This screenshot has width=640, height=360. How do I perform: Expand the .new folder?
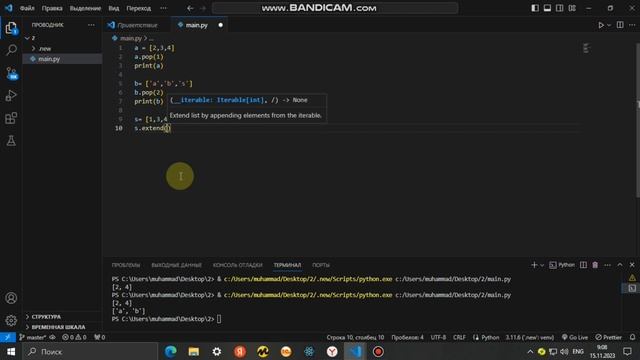tap(62, 49)
